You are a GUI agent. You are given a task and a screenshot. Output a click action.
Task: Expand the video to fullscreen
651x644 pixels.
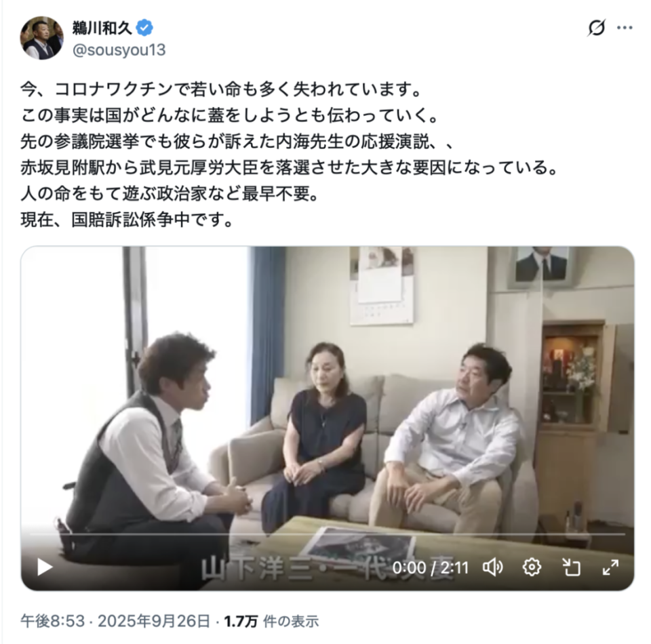[x=610, y=567]
